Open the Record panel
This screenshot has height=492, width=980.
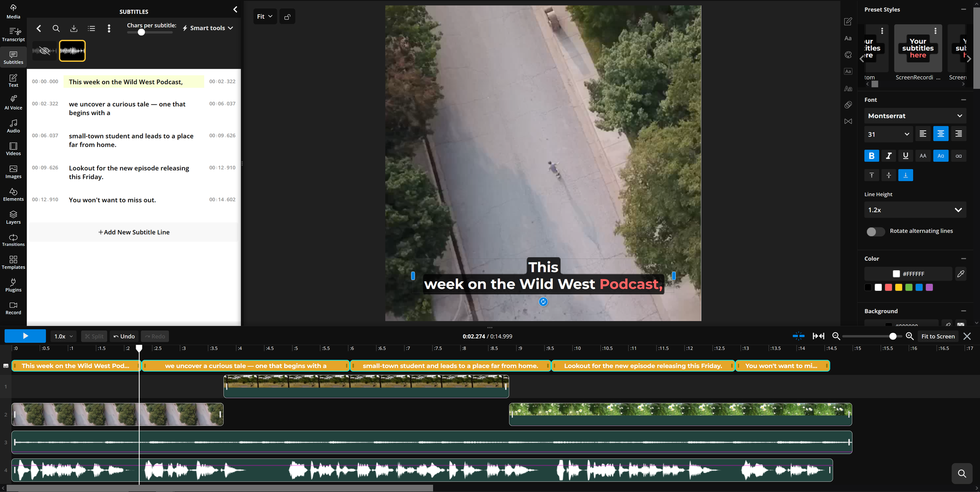pos(13,307)
